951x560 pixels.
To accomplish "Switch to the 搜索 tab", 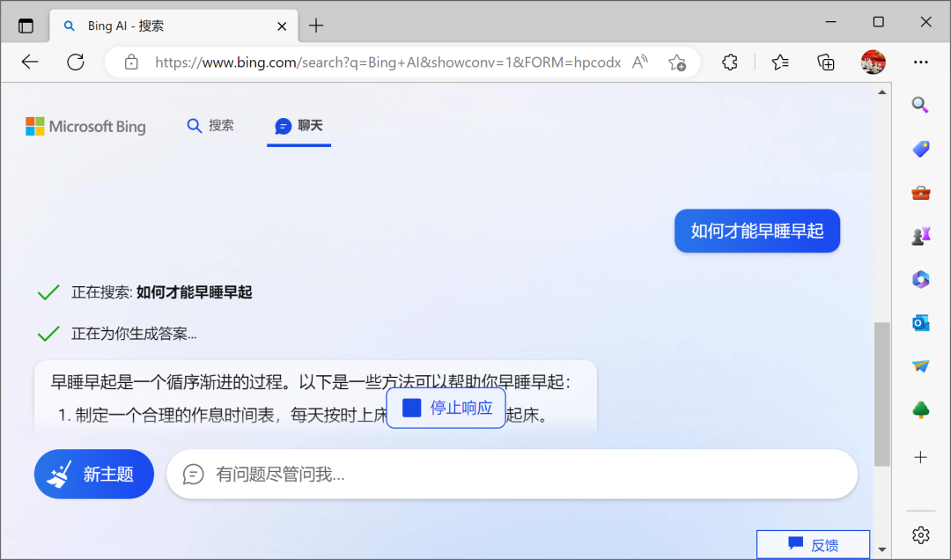I will 210,126.
